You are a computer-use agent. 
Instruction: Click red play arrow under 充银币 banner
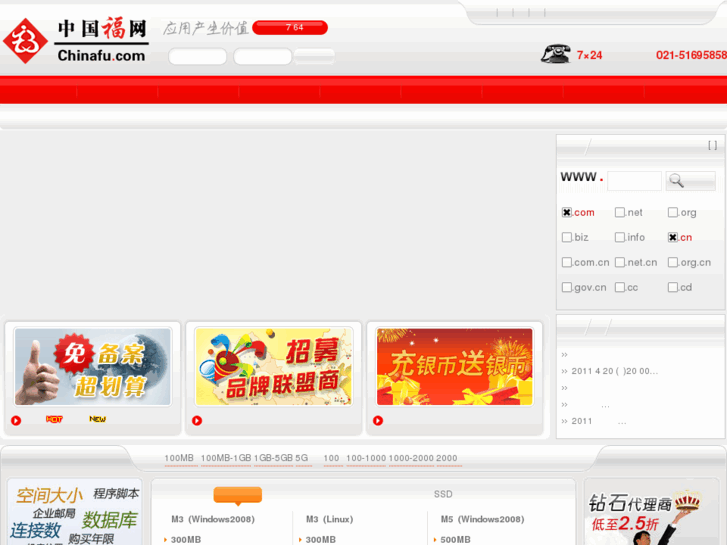(378, 420)
